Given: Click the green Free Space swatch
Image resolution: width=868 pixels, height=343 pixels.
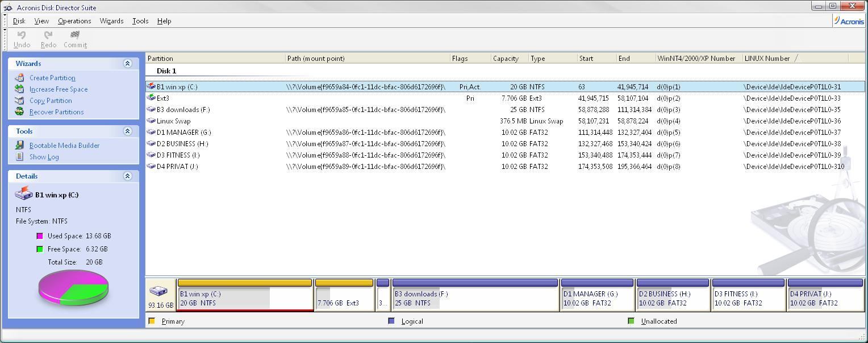Looking at the screenshot, I should click(x=40, y=249).
